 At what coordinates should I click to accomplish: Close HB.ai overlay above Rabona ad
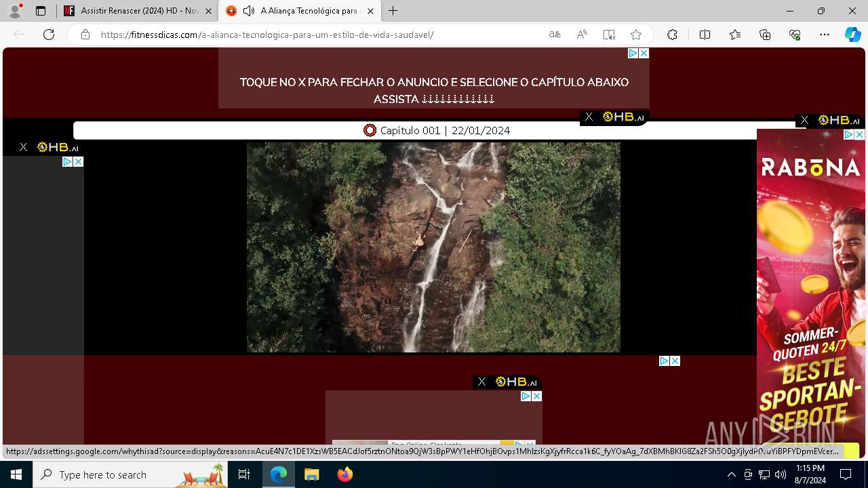pos(804,120)
